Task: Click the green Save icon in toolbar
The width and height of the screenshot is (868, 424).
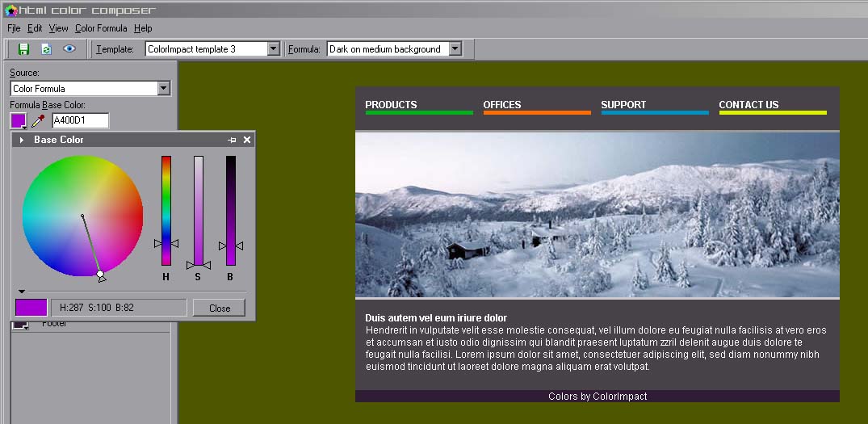Action: [x=23, y=49]
